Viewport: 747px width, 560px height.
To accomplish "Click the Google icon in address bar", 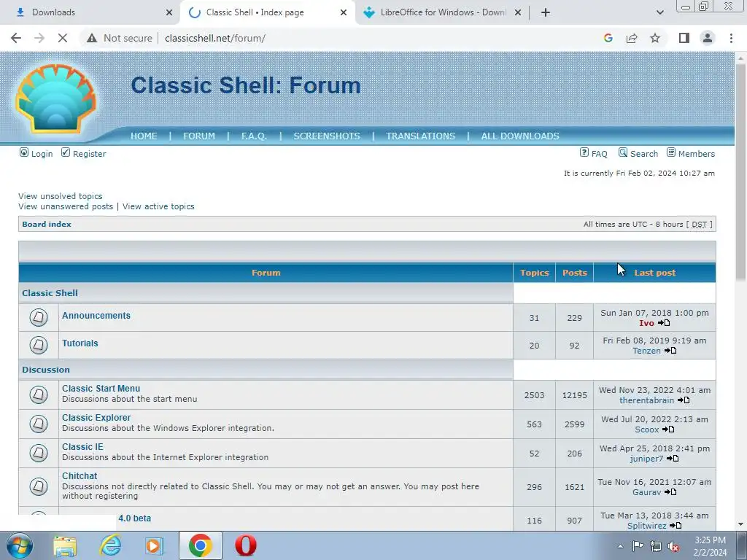I will (608, 38).
